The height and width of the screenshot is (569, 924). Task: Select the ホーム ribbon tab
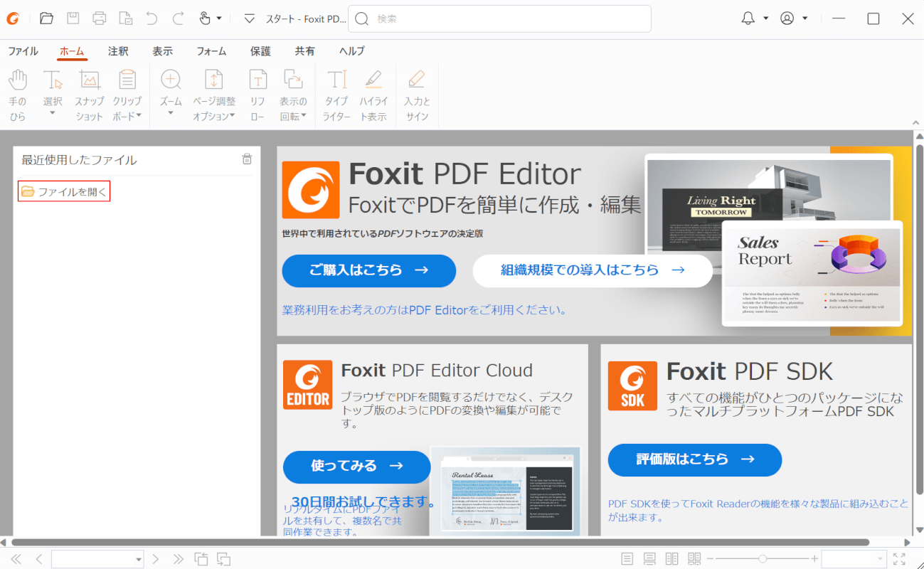tap(72, 51)
